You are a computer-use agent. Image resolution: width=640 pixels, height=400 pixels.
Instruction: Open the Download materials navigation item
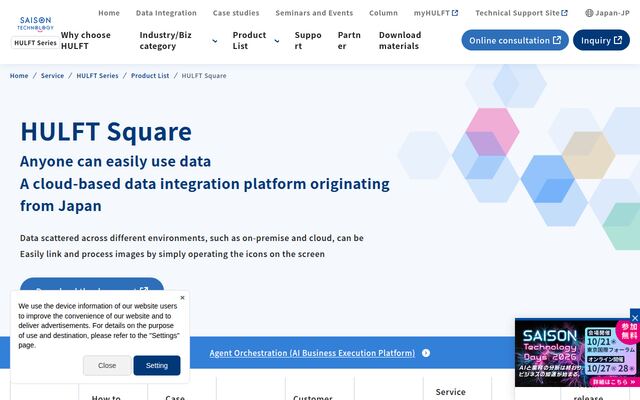[400, 40]
